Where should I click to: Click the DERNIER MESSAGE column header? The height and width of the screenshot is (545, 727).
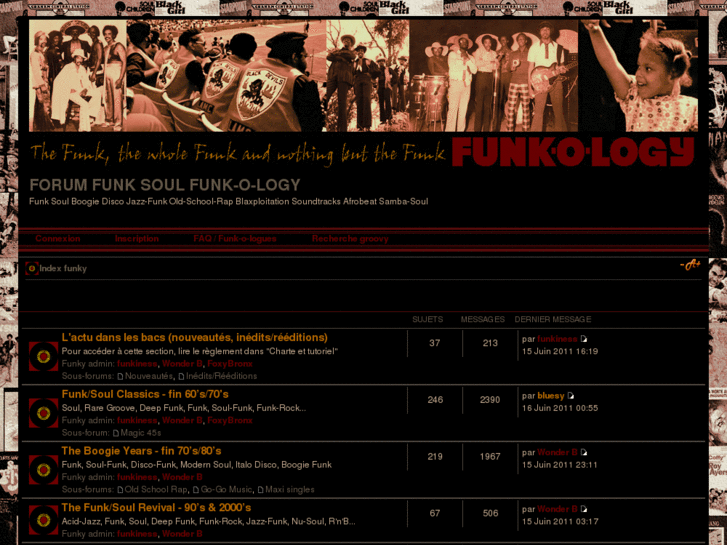[553, 320]
